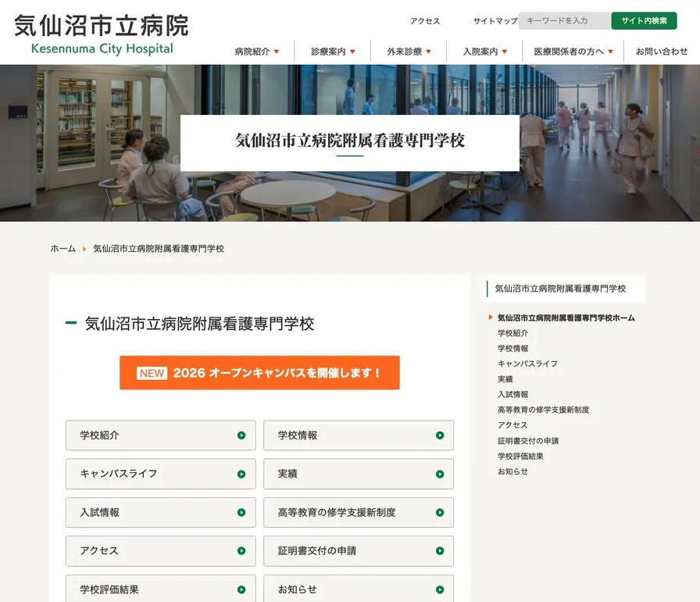Open the 高等教育の修学支援新制度 card

pyautogui.click(x=359, y=513)
